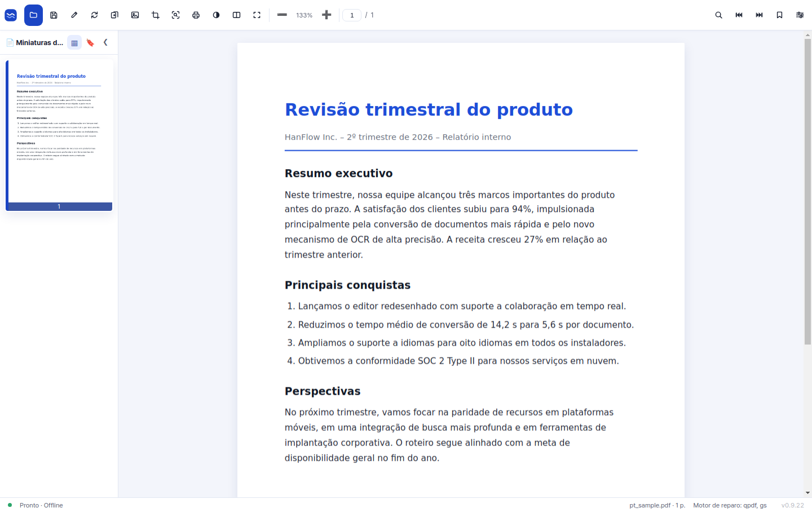Click the page number input field
Screen dimensions: 812x512
tap(352, 15)
